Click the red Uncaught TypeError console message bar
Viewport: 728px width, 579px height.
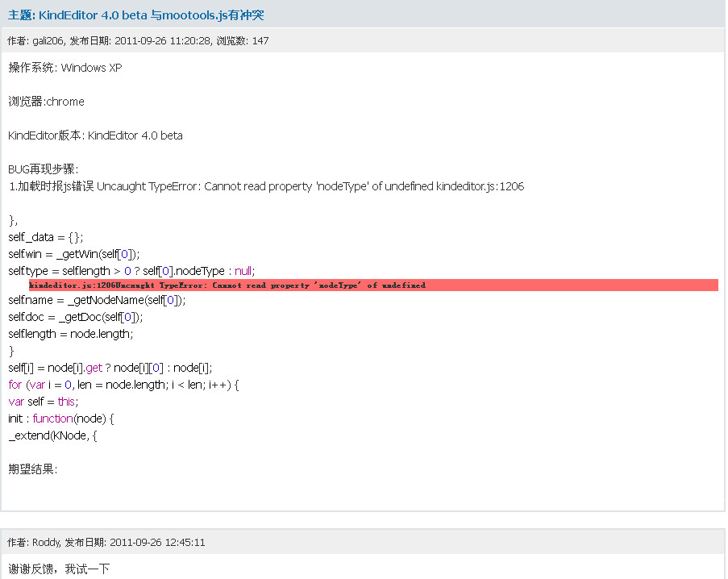(x=373, y=285)
